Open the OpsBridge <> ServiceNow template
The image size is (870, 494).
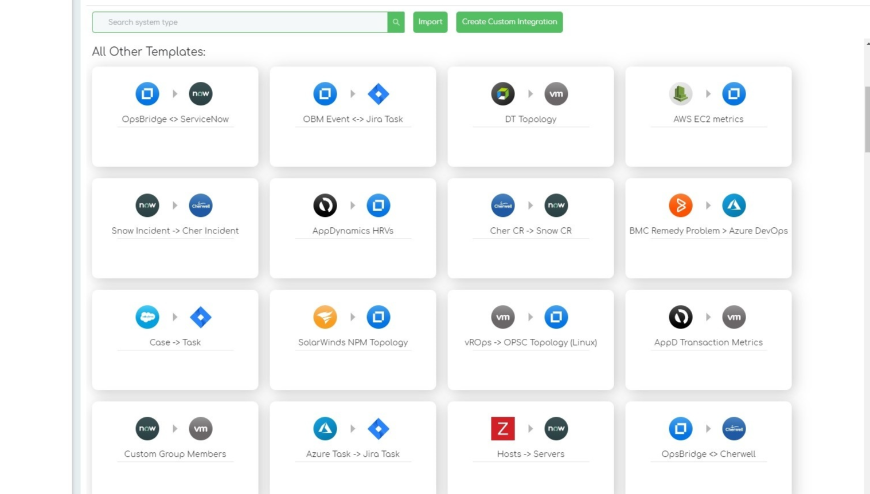click(175, 119)
